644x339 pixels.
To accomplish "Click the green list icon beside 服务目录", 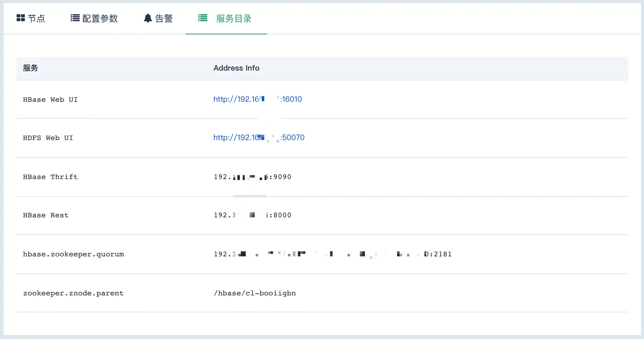I will 203,18.
